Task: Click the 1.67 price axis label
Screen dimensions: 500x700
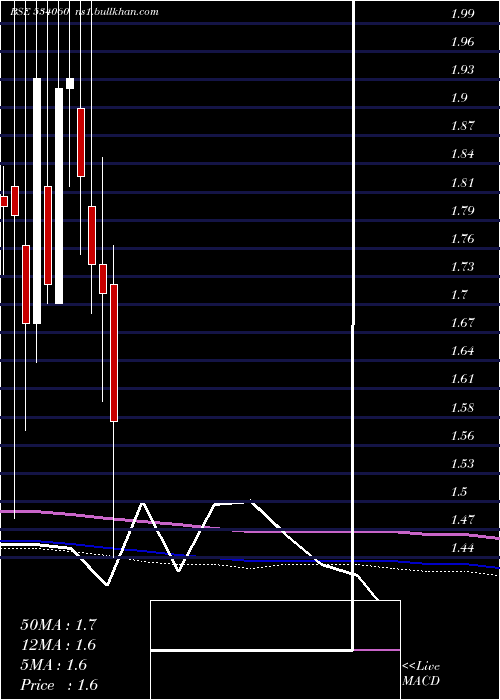Action: pyautogui.click(x=462, y=322)
